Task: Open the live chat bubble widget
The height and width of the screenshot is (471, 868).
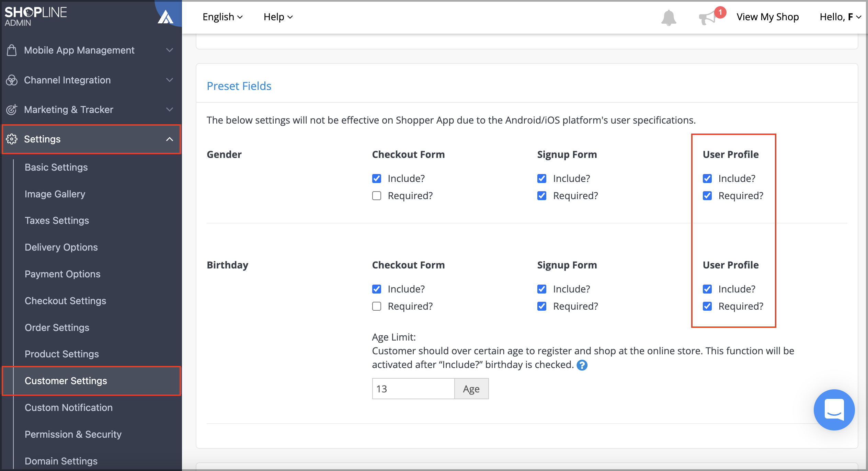Action: tap(834, 410)
